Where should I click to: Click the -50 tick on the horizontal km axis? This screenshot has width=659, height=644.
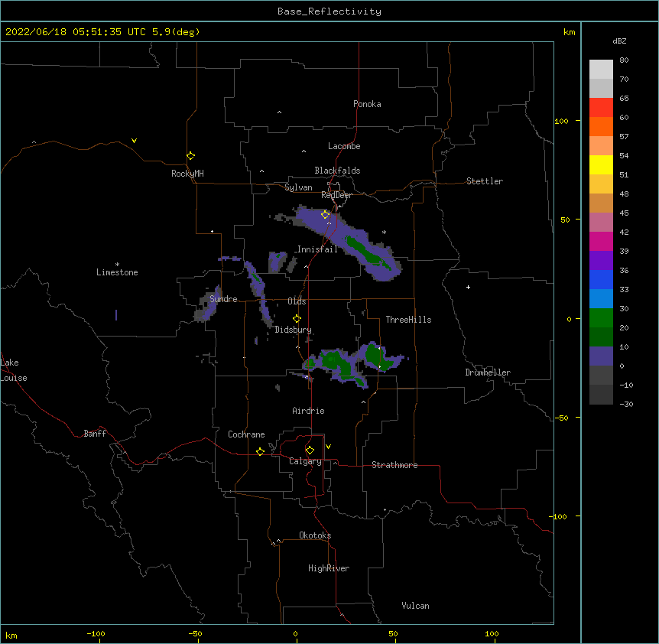point(195,633)
